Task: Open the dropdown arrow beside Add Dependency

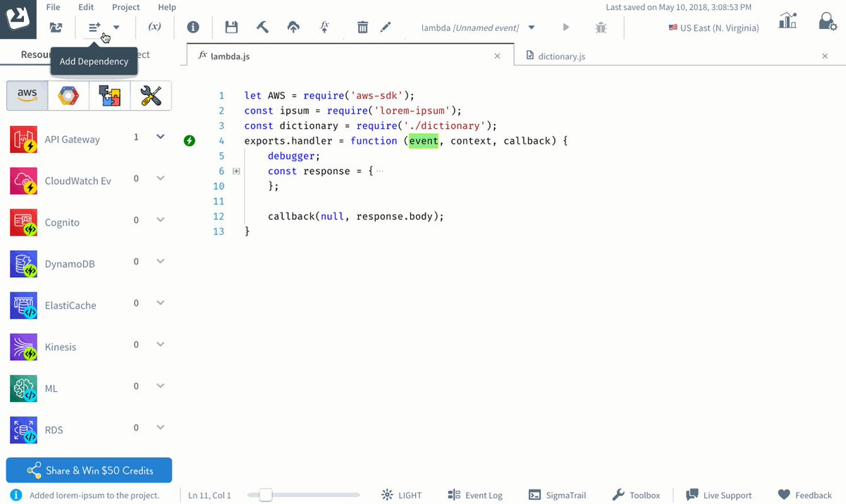Action: tap(116, 27)
